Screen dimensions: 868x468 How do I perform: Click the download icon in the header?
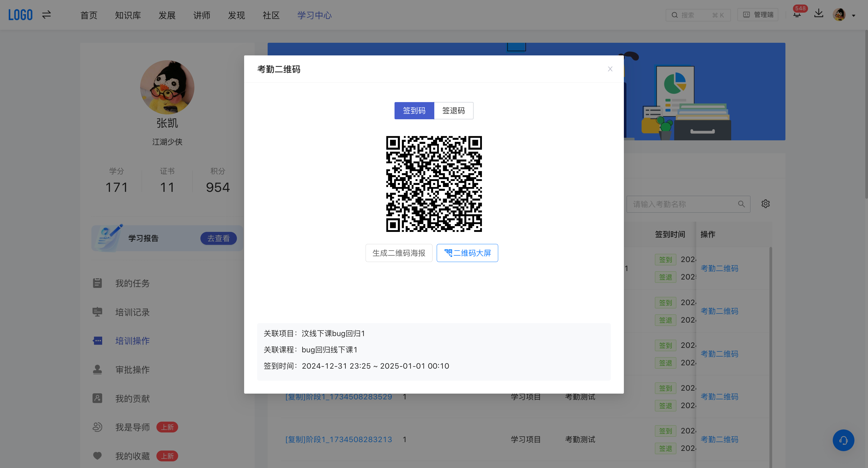click(819, 14)
